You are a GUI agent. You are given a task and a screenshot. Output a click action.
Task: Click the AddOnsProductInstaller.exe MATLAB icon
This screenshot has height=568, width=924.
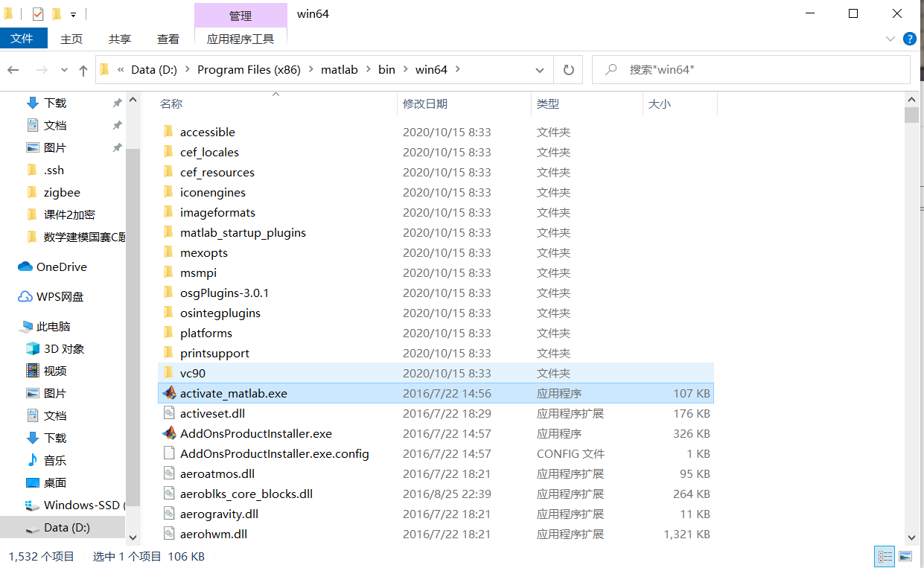coord(169,433)
